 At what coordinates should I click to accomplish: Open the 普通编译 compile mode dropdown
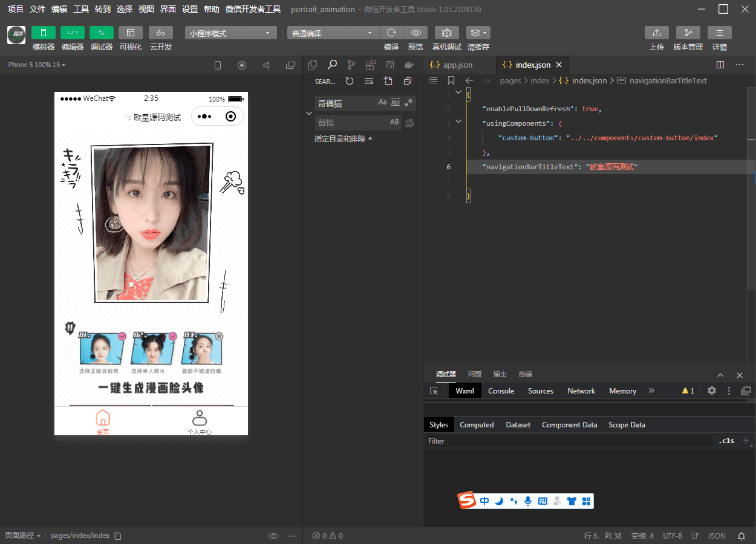point(332,33)
